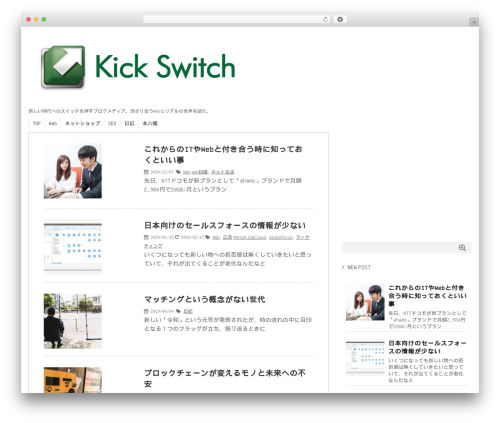Open post マッチングという概念がない世代
The height and width of the screenshot is (423, 500).
tap(204, 299)
